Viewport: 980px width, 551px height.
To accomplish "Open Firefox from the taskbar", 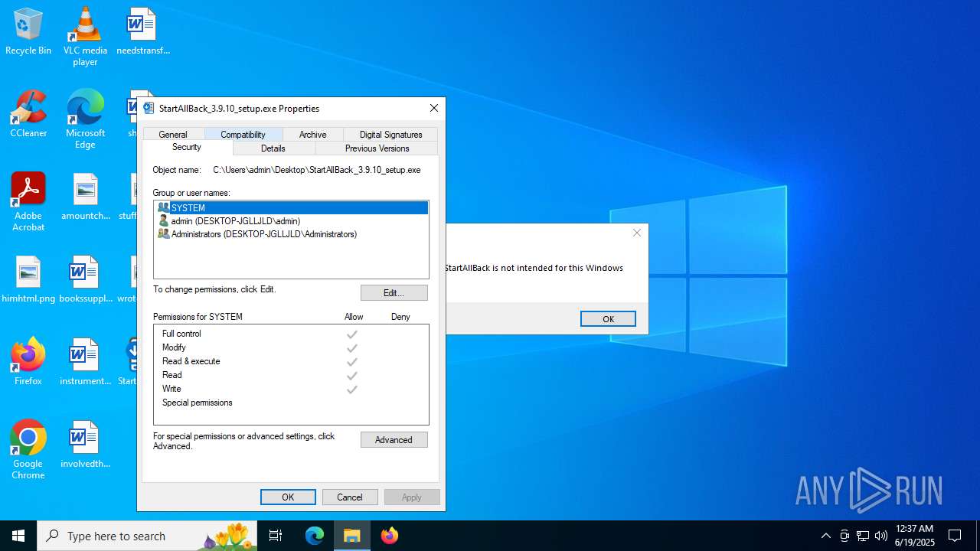I will (x=390, y=536).
